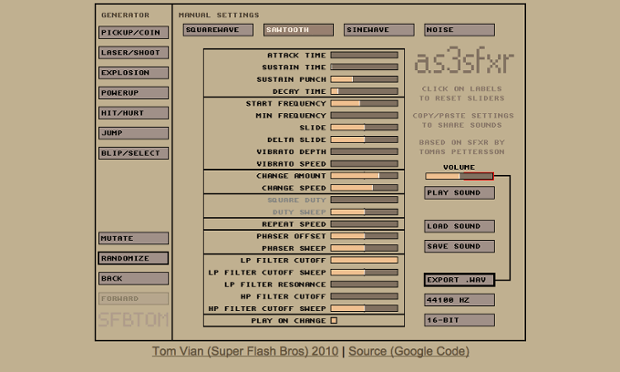Viewport: 620px width, 372px height.
Task: Reset slider via Attack Time label
Action: (x=297, y=55)
